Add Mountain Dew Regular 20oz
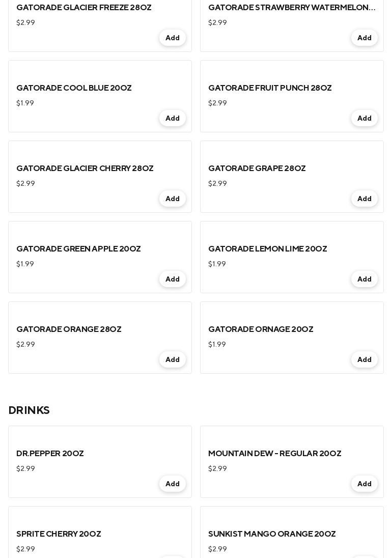 [364, 484]
